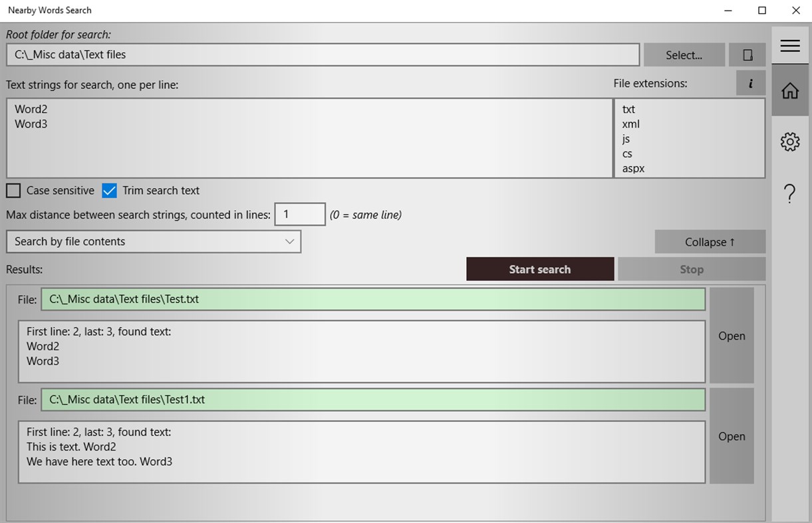The height and width of the screenshot is (523, 812).
Task: Click the 'Word2' search string line
Action: point(31,110)
